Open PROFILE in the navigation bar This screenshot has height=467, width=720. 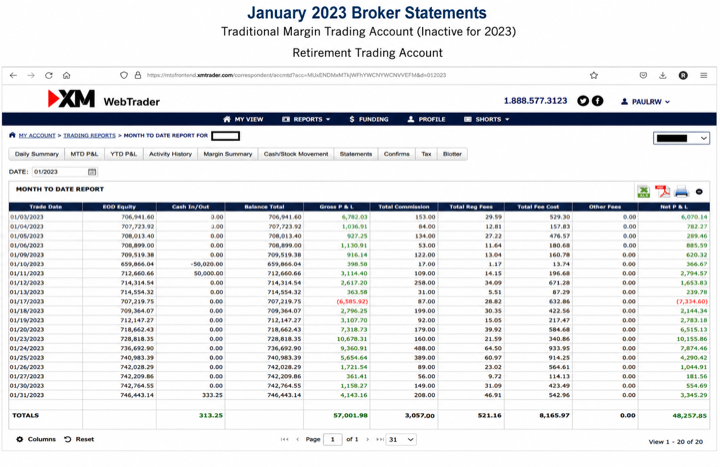[x=427, y=119]
